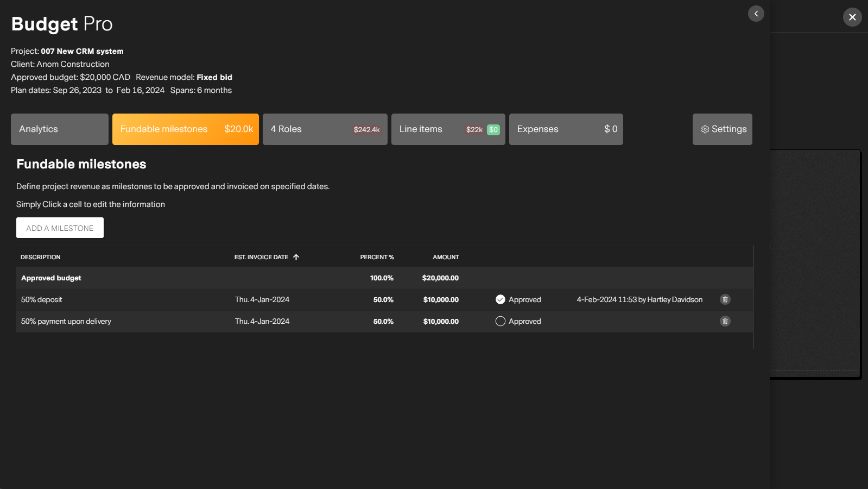This screenshot has width=868, height=489.
Task: Edit the '50% deposit' description cell
Action: tap(42, 299)
